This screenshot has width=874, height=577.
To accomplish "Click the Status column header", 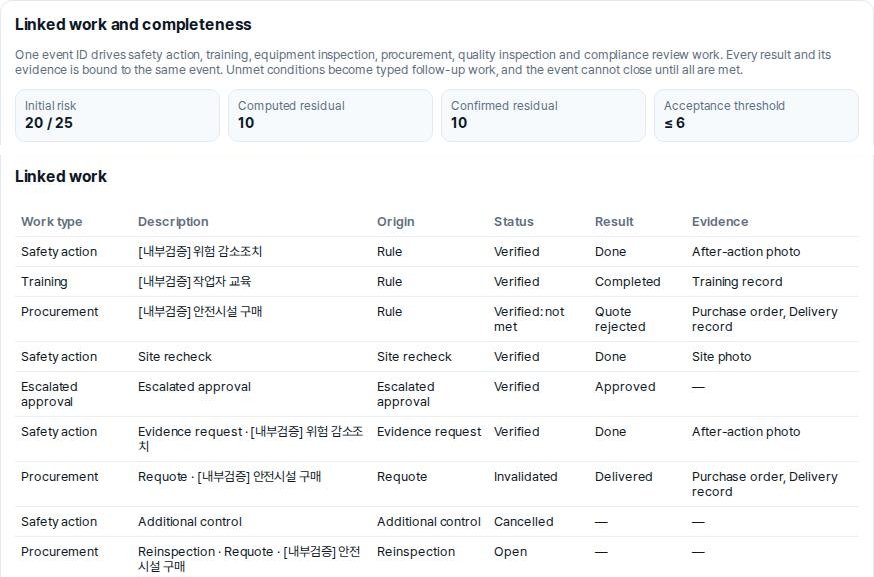I will 513,222.
